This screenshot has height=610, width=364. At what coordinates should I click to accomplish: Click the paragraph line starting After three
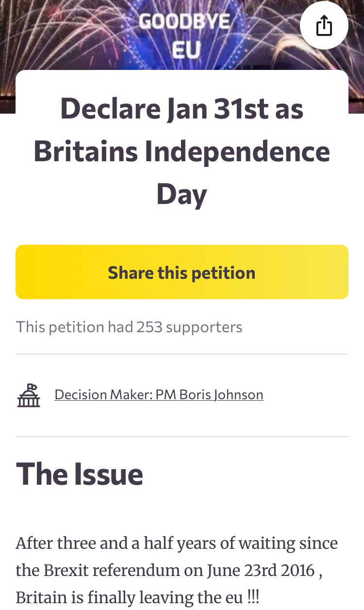177,543
